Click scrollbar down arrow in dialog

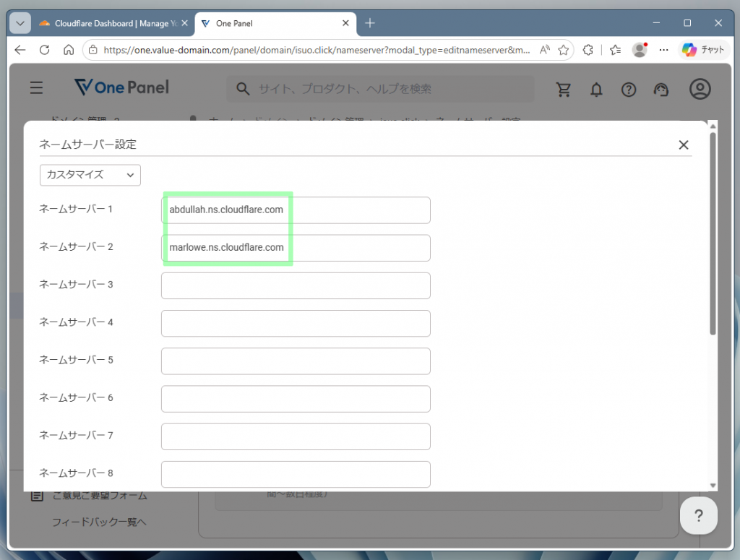pyautogui.click(x=713, y=486)
